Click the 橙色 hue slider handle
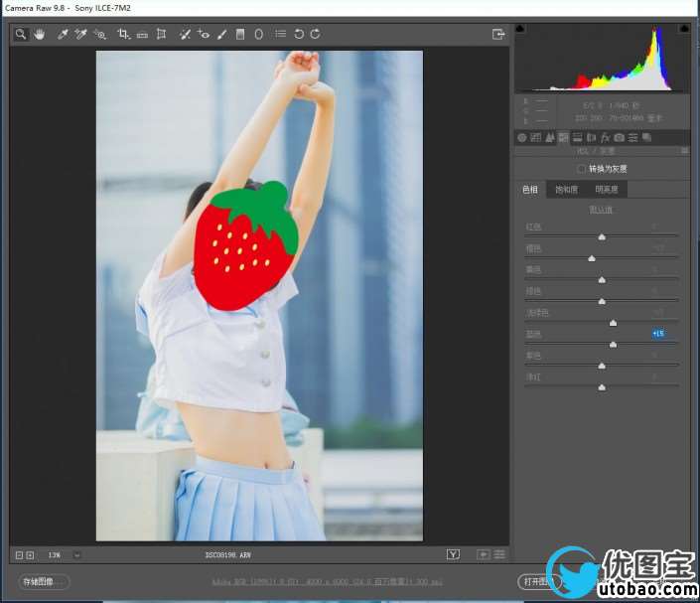 (592, 258)
